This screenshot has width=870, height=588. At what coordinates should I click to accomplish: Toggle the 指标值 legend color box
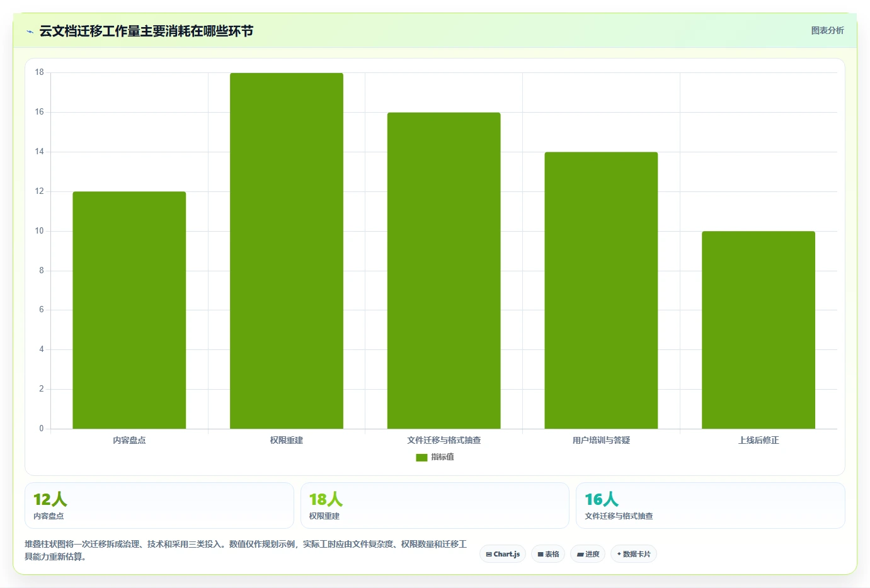click(421, 458)
